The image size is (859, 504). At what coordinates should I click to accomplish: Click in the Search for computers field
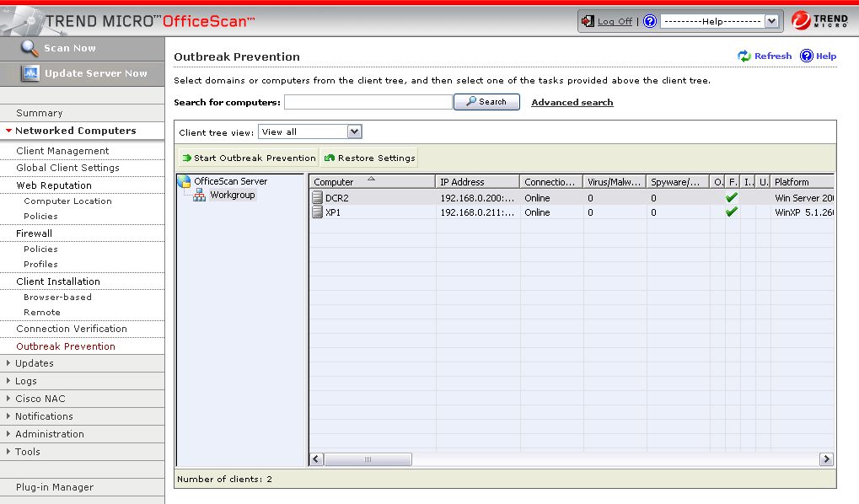368,102
